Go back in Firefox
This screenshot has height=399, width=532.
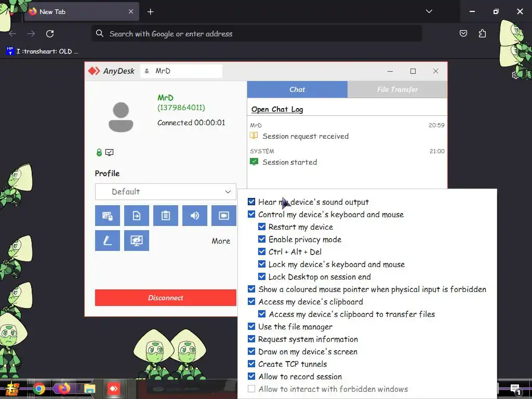12,34
